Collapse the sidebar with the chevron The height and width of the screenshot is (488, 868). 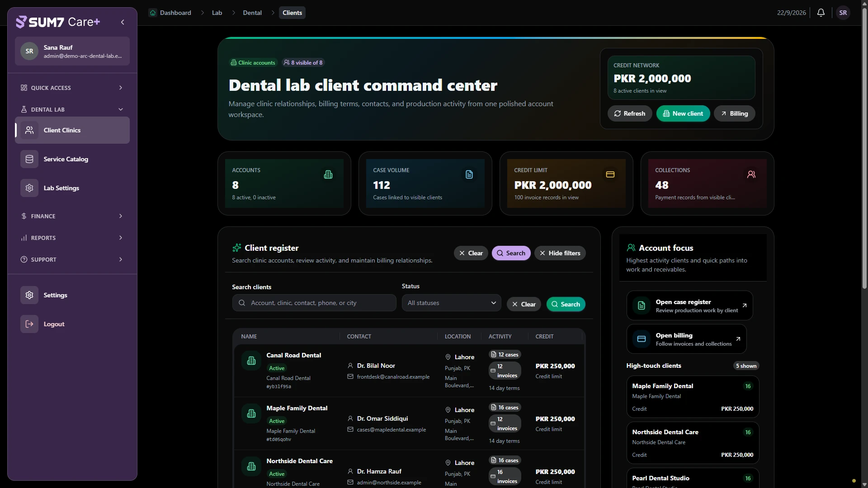click(123, 22)
